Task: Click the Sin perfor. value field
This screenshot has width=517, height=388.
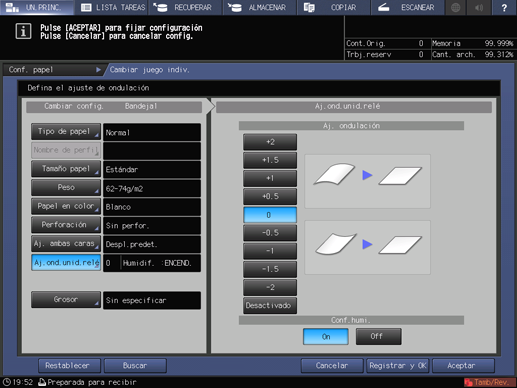Action: click(152, 226)
